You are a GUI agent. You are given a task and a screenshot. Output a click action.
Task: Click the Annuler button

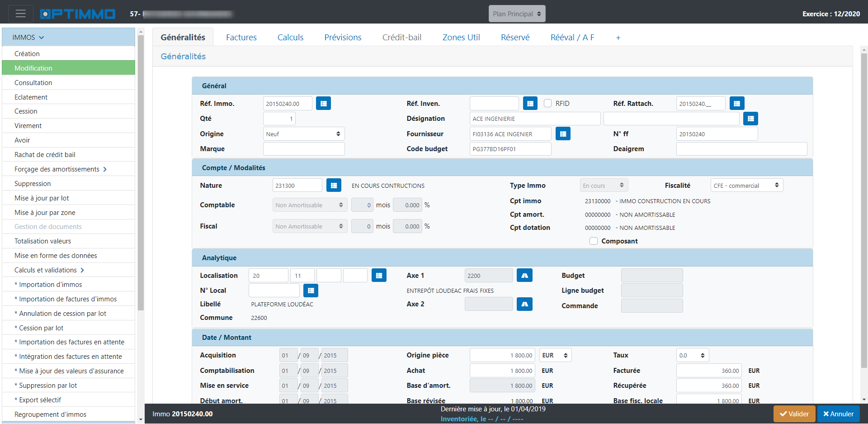[x=838, y=414]
